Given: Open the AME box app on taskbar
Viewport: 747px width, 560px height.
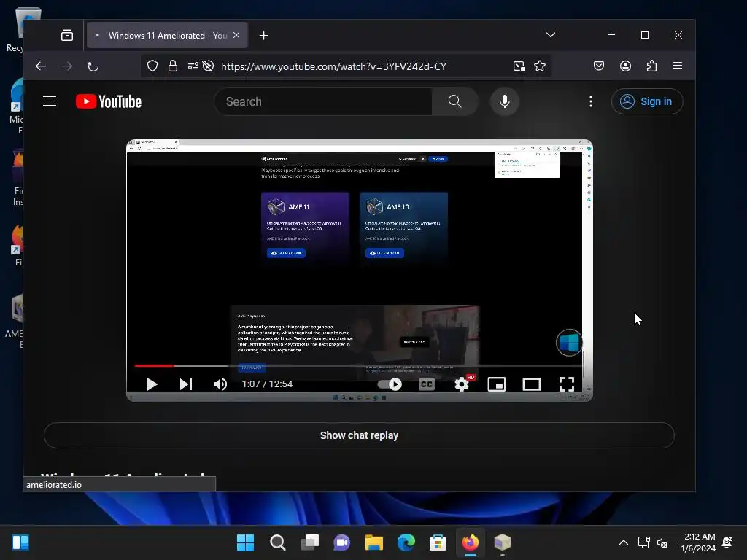Looking at the screenshot, I should 502,542.
